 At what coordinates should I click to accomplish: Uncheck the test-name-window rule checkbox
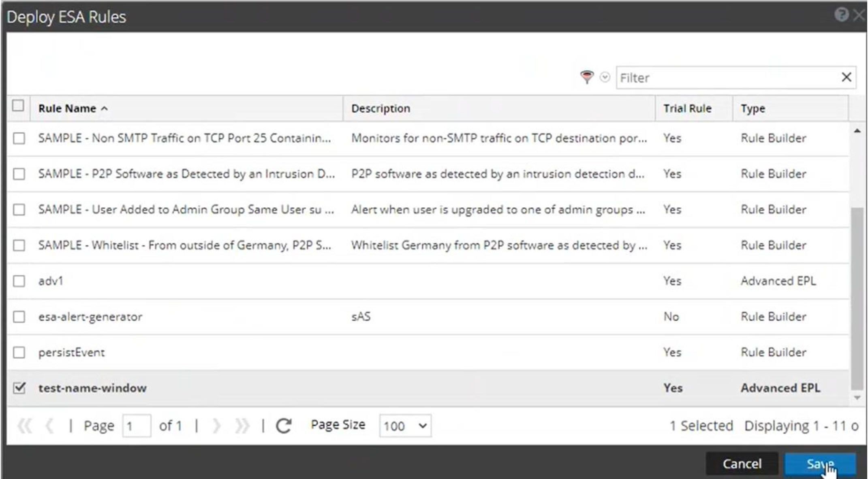tap(19, 388)
